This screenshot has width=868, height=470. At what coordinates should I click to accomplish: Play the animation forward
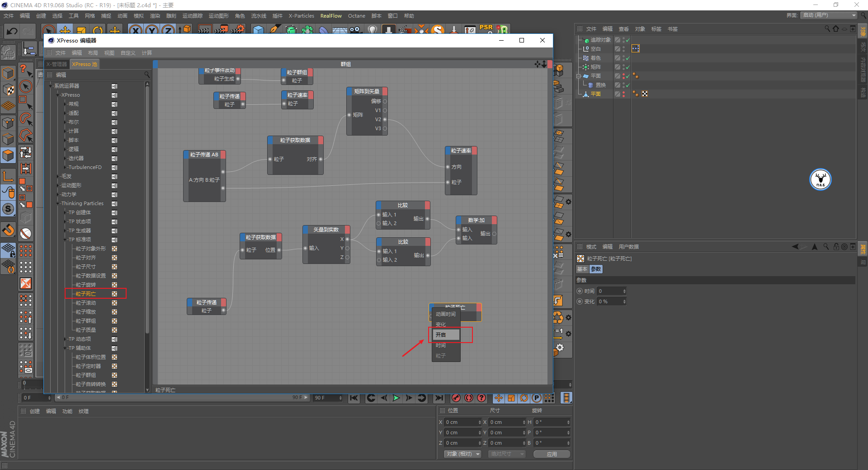(396, 398)
